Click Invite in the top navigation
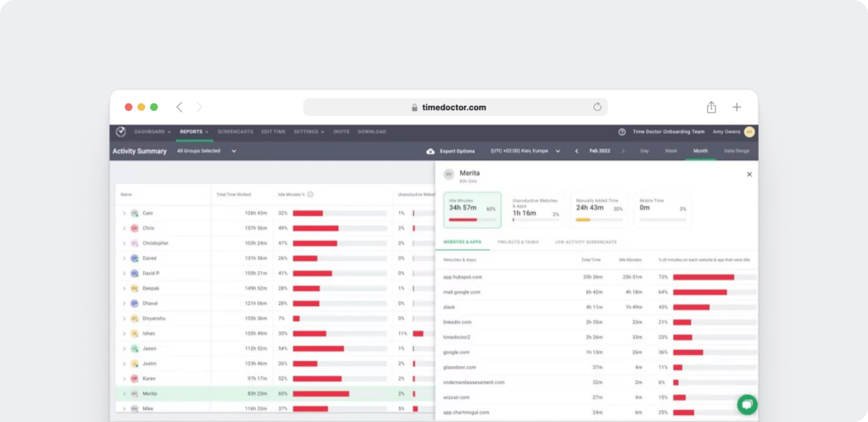868x422 pixels. pyautogui.click(x=342, y=131)
